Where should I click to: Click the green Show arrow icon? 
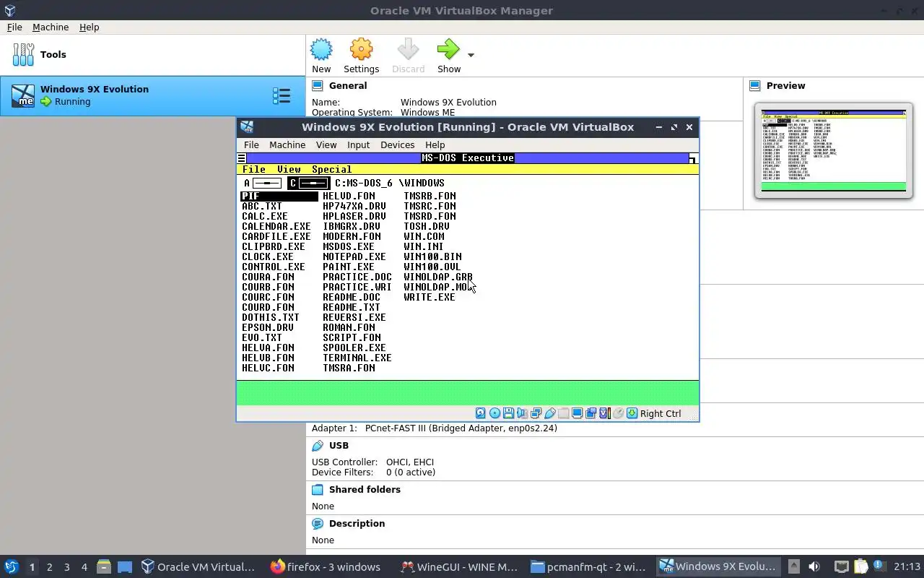click(x=448, y=51)
